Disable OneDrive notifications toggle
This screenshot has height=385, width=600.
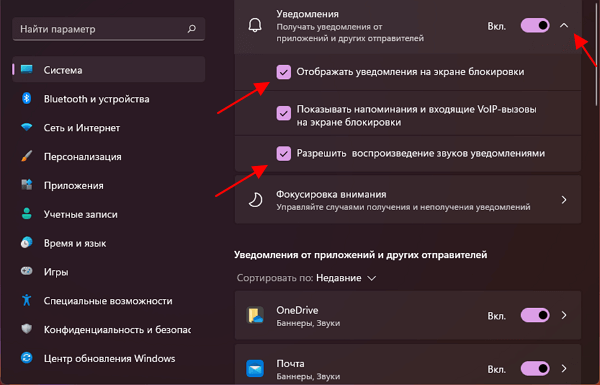[x=535, y=315]
